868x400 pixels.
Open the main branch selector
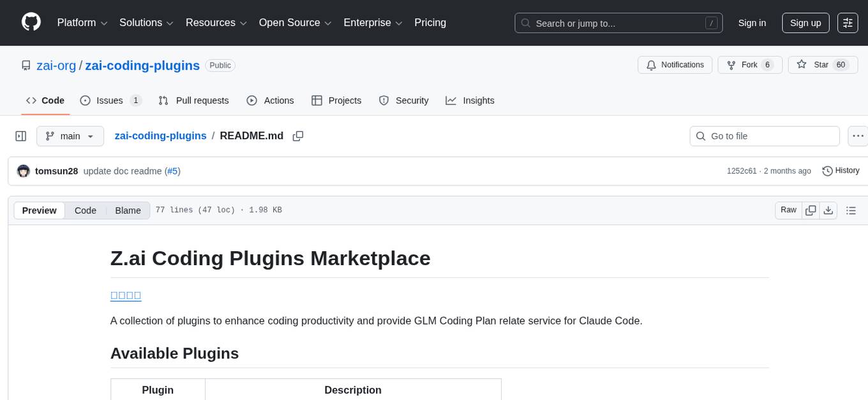coord(70,135)
